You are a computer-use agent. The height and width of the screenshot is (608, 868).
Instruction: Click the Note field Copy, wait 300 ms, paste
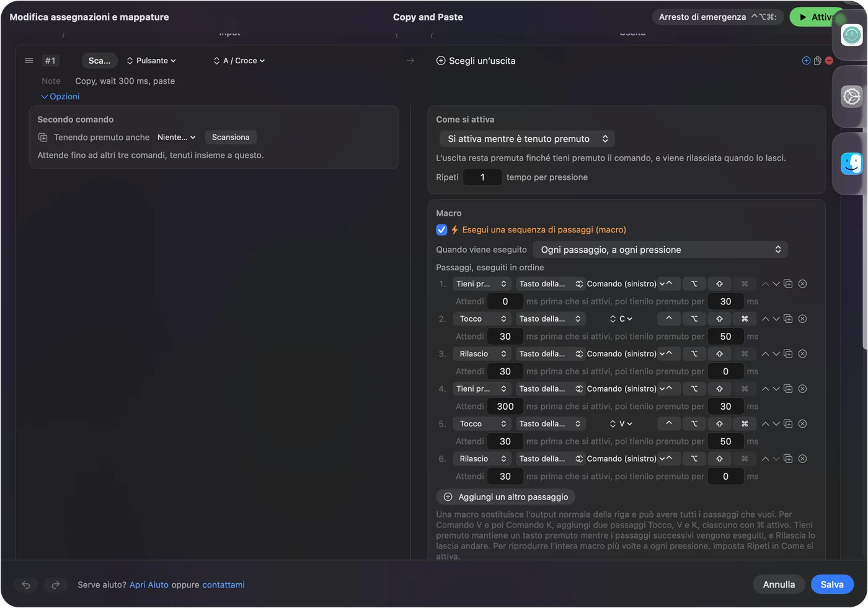click(x=125, y=81)
